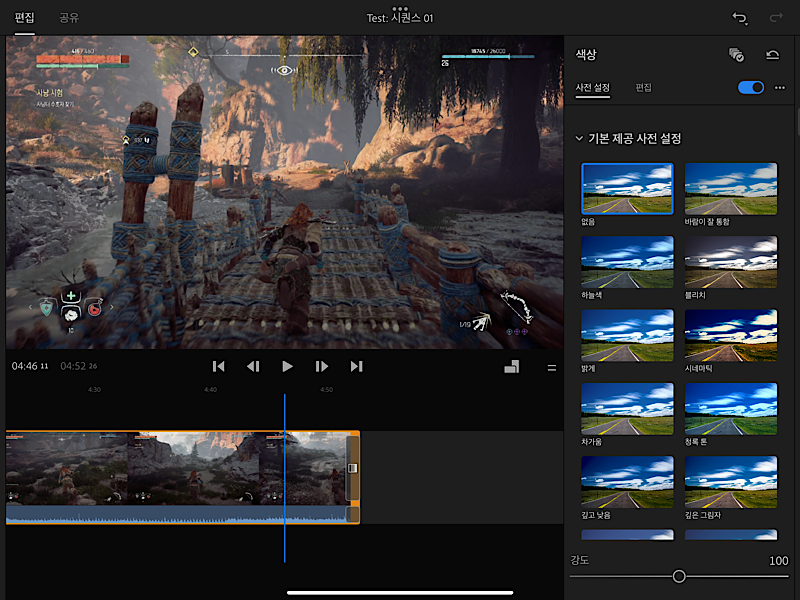
Task: Click the undo arrow icon
Action: click(x=740, y=18)
